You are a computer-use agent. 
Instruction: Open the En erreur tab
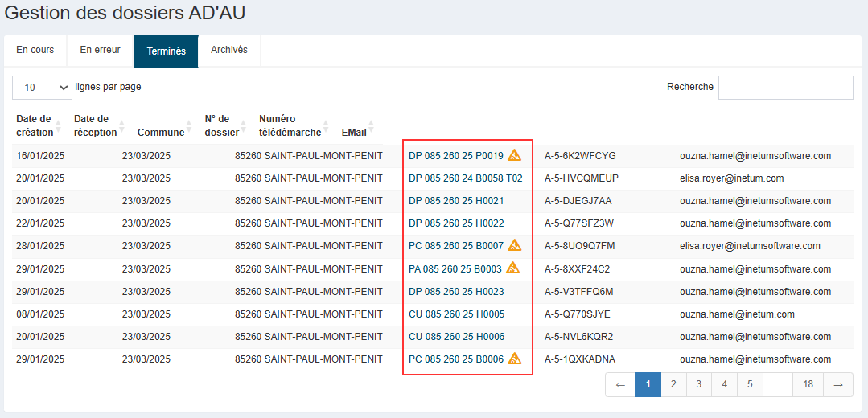[100, 50]
